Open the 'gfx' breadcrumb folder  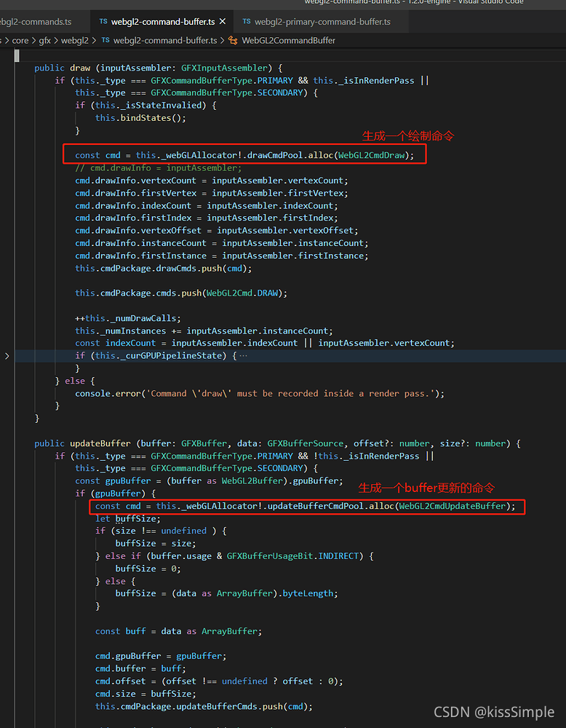pos(45,40)
